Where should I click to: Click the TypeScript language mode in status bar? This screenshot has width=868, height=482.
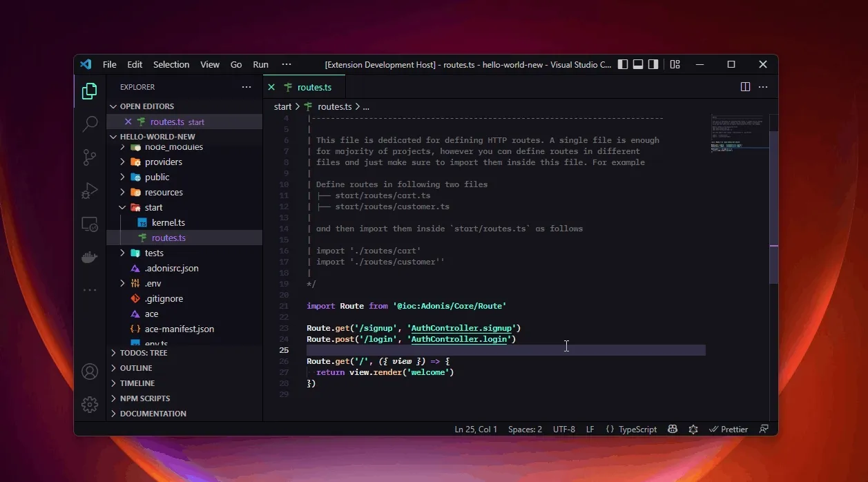tap(631, 429)
